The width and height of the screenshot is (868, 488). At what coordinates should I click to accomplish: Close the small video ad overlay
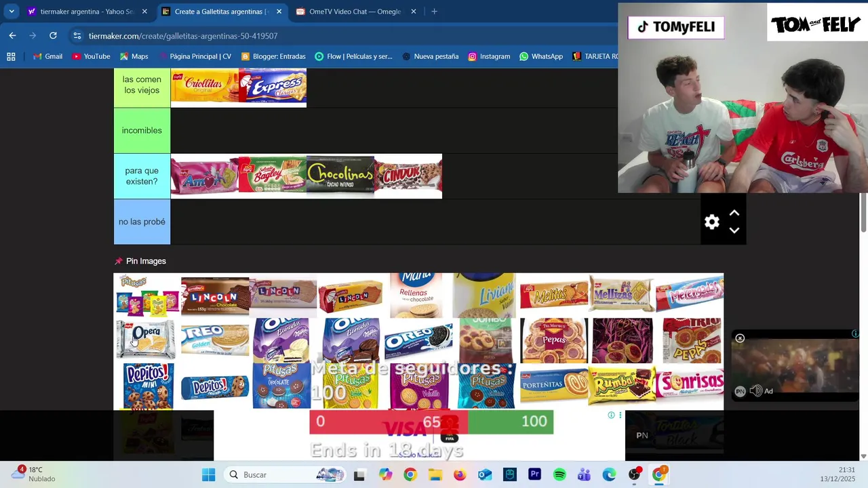tap(740, 338)
